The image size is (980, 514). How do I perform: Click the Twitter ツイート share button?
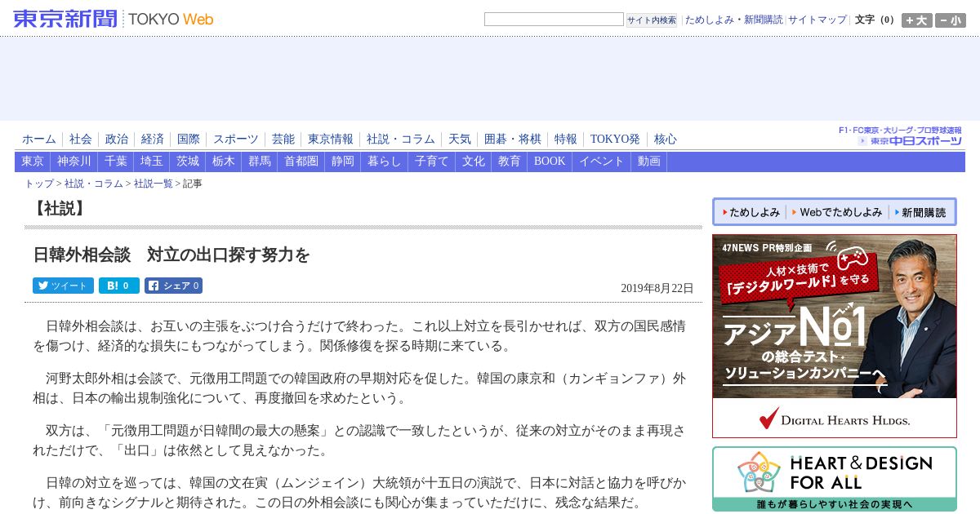(63, 286)
